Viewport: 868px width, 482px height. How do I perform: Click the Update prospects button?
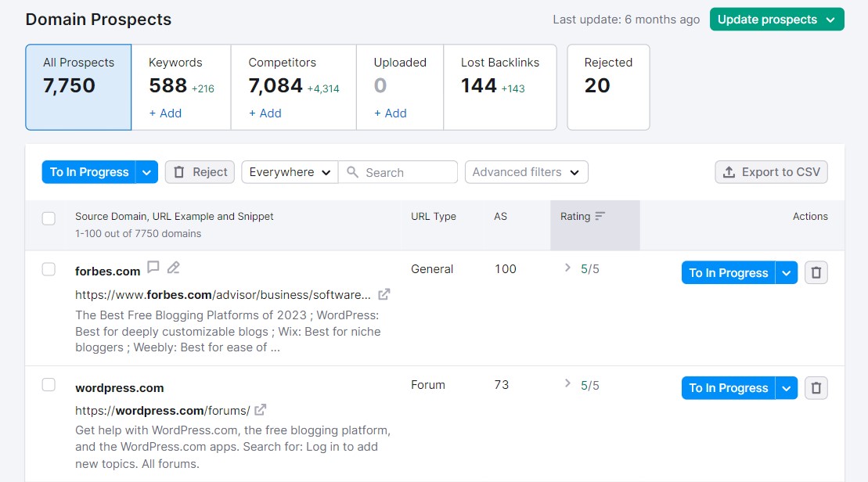(x=776, y=20)
